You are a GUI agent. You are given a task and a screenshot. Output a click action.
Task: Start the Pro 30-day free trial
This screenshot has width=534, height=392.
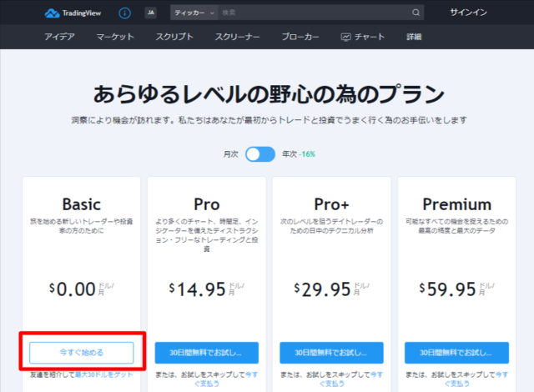pyautogui.click(x=207, y=353)
